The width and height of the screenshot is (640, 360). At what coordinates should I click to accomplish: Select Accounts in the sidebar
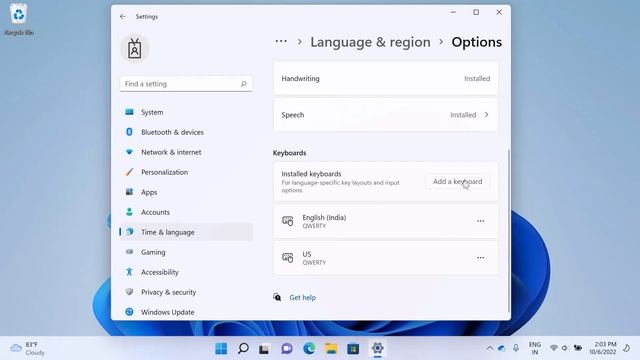pos(186,212)
